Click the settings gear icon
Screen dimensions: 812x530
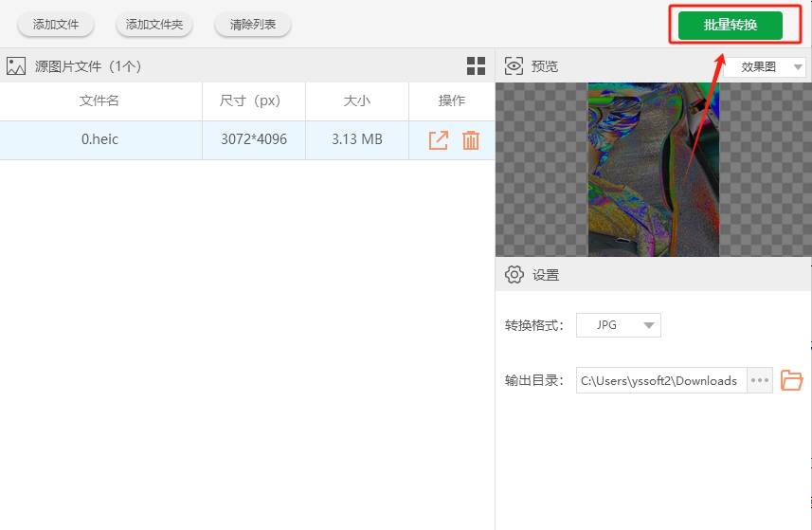pos(514,275)
